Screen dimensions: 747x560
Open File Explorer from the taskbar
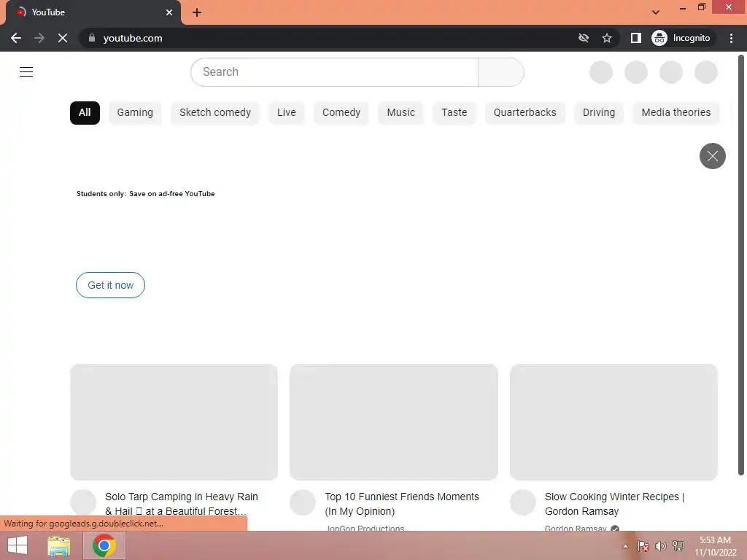[x=59, y=545]
